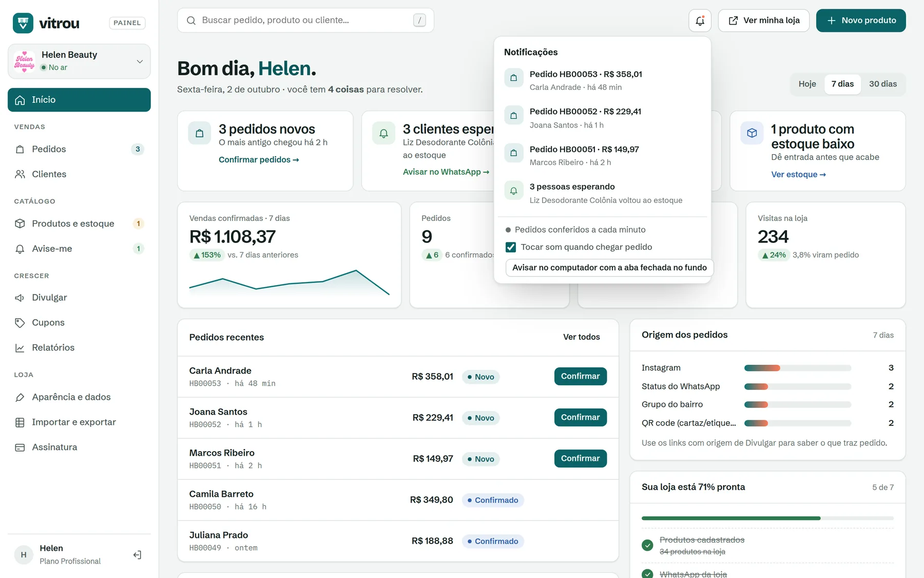Screen dimensions: 924x578
Task: Open Pedido HB00052 notification from Joana Santos
Action: 602,118
